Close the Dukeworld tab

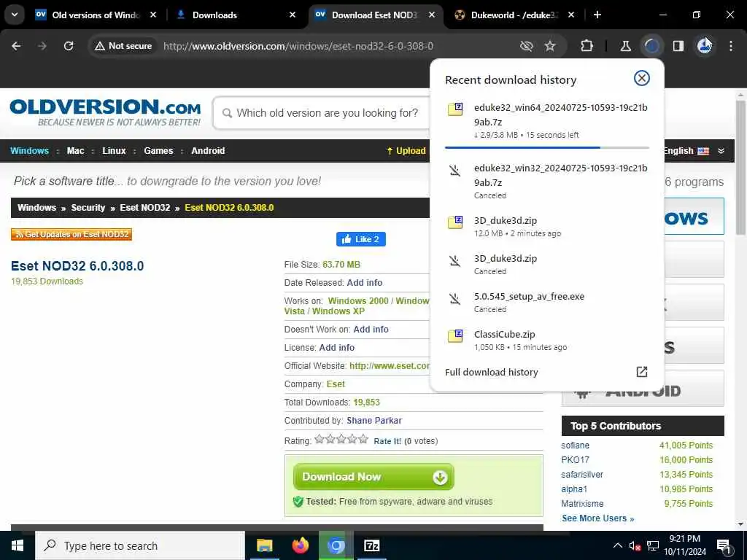(571, 15)
